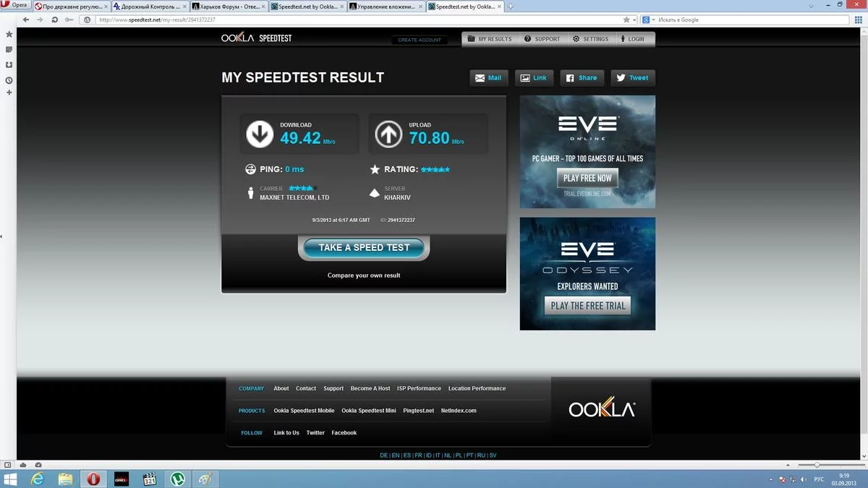Open uTorrent from the taskbar

point(177,479)
